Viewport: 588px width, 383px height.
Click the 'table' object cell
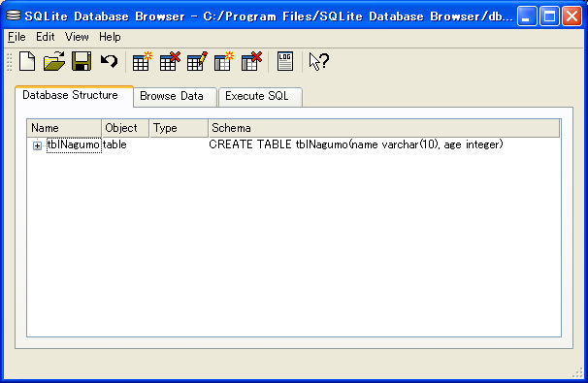(114, 144)
